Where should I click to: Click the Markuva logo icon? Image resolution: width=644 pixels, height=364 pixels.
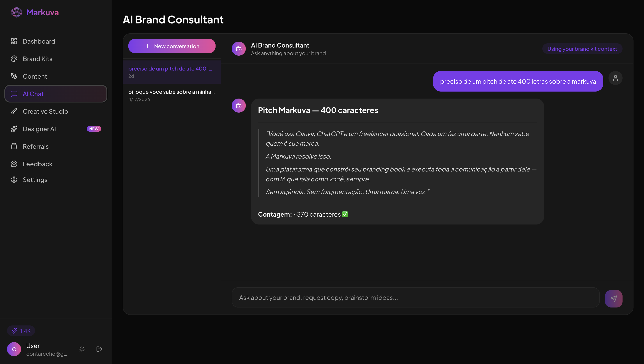click(x=16, y=12)
